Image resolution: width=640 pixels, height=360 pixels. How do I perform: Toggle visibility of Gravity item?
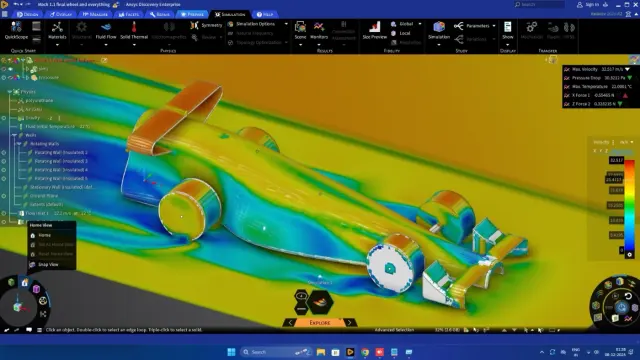point(4,118)
